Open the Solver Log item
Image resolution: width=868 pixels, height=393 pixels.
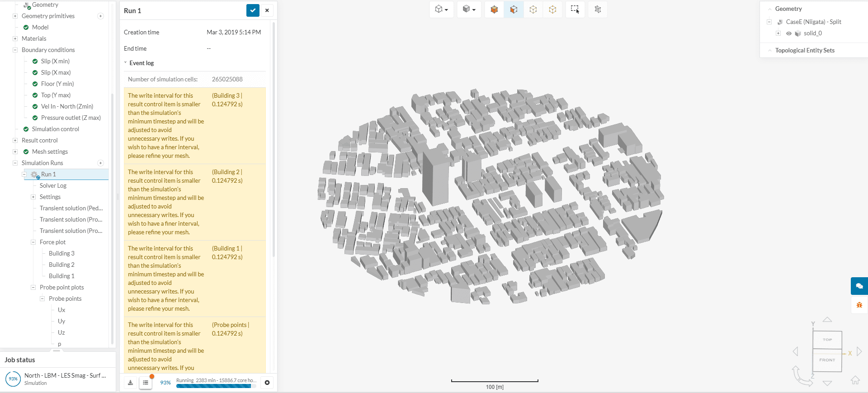tap(53, 185)
